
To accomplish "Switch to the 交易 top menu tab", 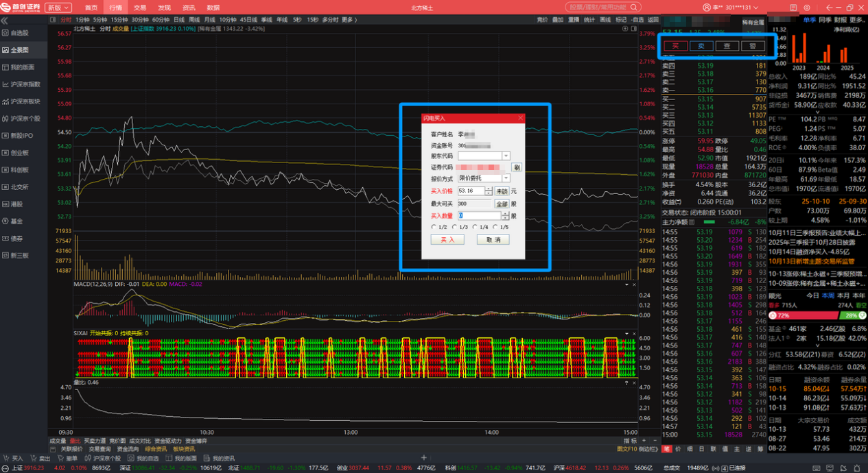I will [139, 8].
